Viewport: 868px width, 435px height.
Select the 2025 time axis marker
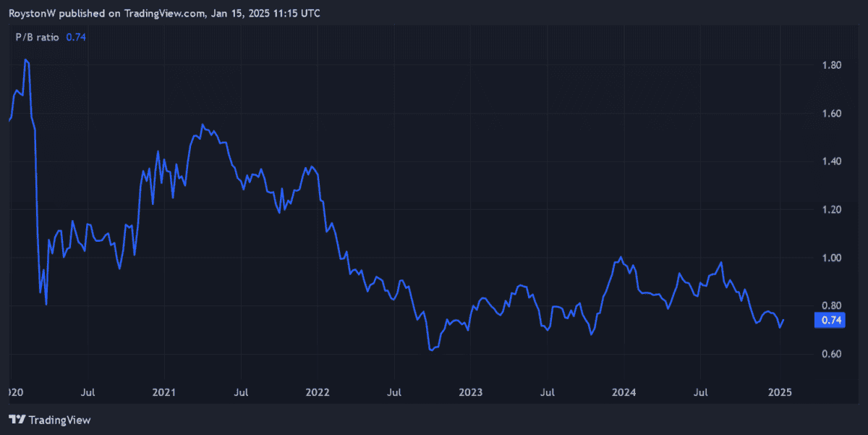(x=780, y=392)
